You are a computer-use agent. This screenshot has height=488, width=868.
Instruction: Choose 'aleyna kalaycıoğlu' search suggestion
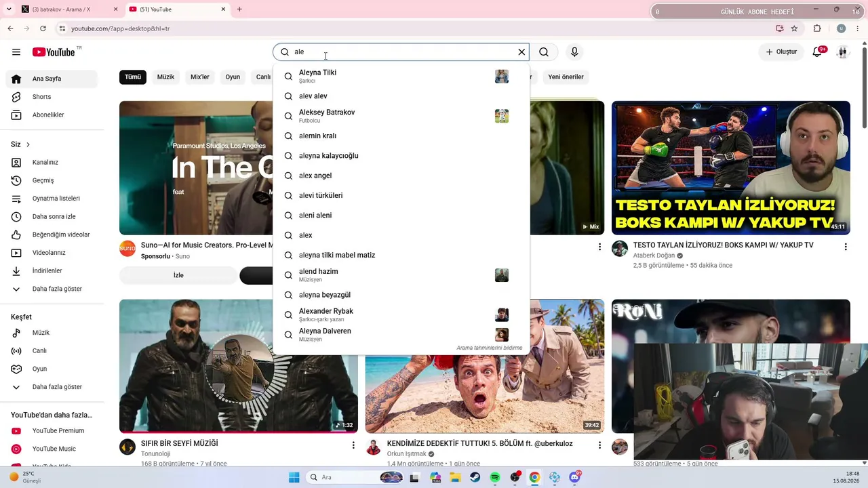401,156
